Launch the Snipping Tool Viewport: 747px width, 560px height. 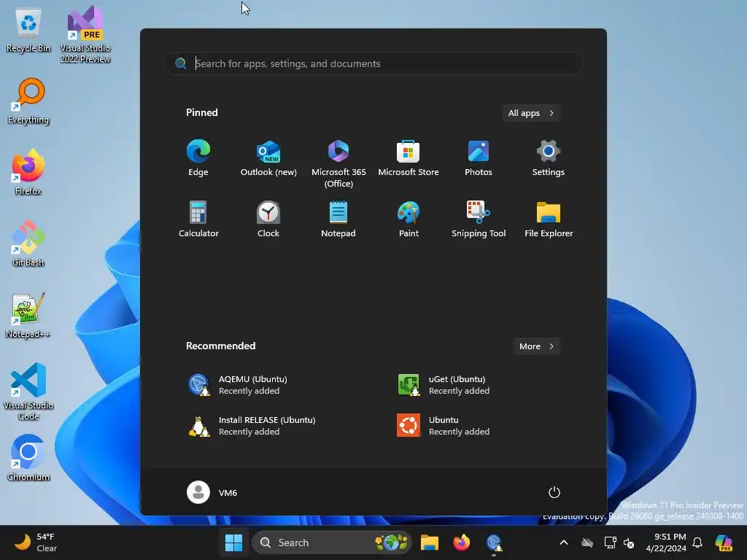tap(479, 219)
